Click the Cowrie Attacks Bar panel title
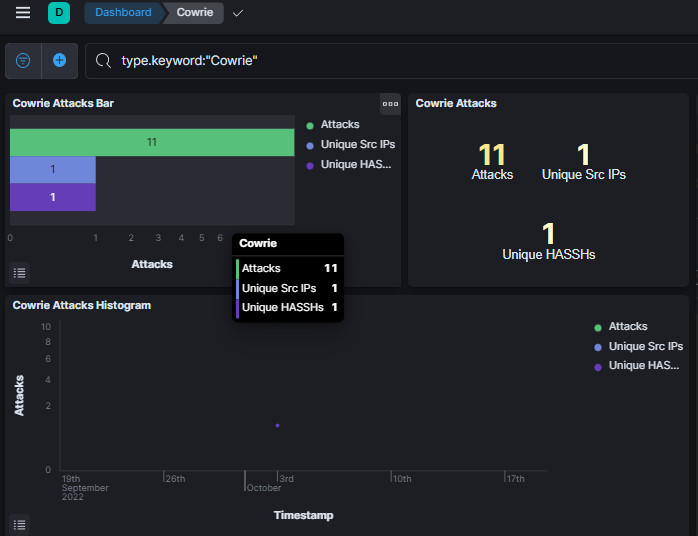This screenshot has width=698, height=536. click(63, 103)
